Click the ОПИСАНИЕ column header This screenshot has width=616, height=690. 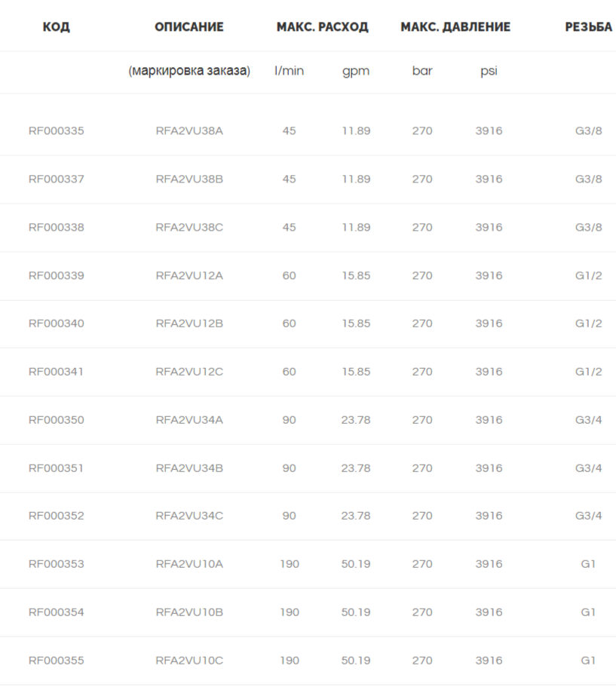point(188,27)
